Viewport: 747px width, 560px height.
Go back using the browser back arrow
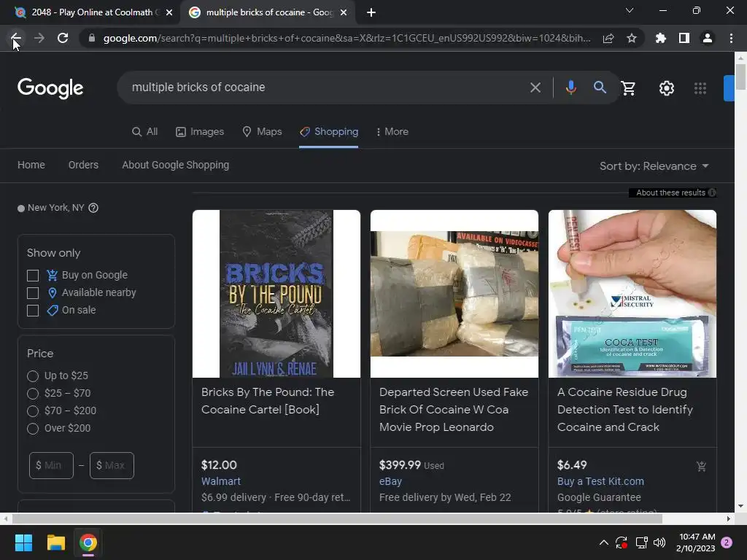click(16, 38)
